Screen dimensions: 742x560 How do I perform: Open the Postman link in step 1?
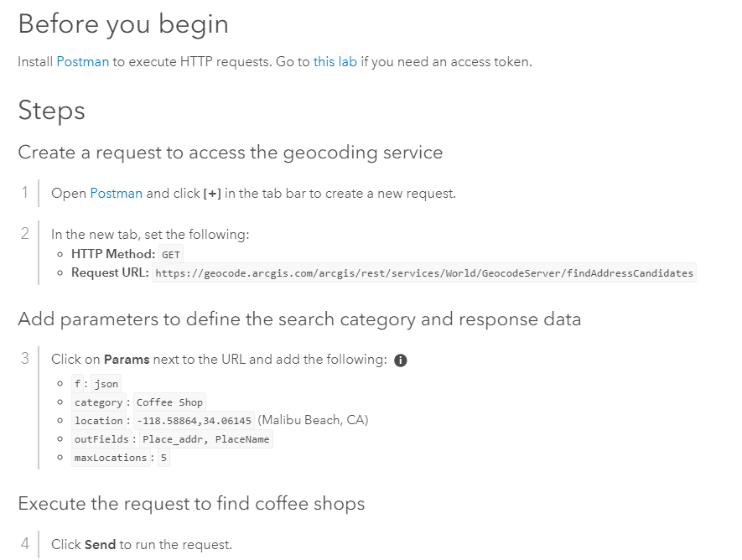coord(116,194)
